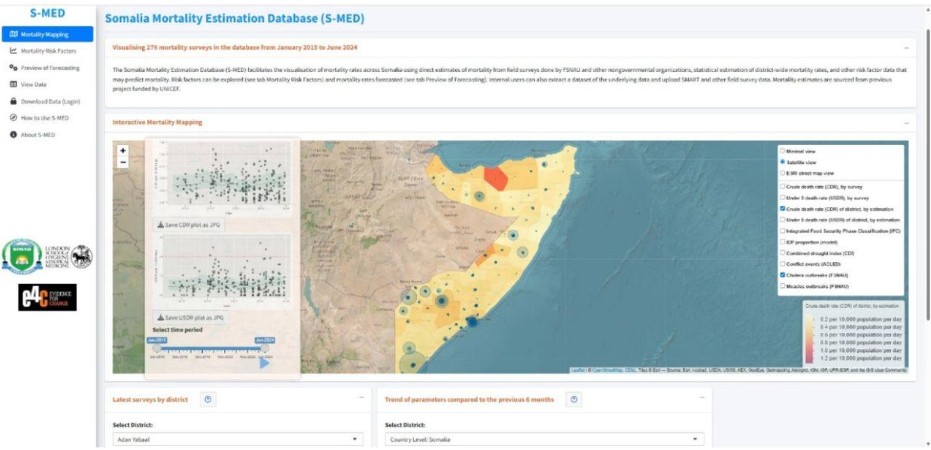Switch to Mortality Risk Factors tab

(48, 50)
